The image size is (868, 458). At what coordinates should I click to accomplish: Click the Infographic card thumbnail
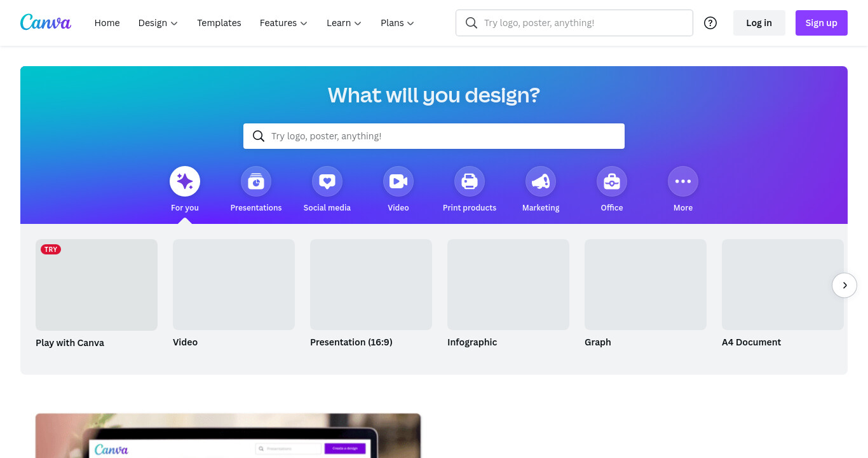[508, 284]
